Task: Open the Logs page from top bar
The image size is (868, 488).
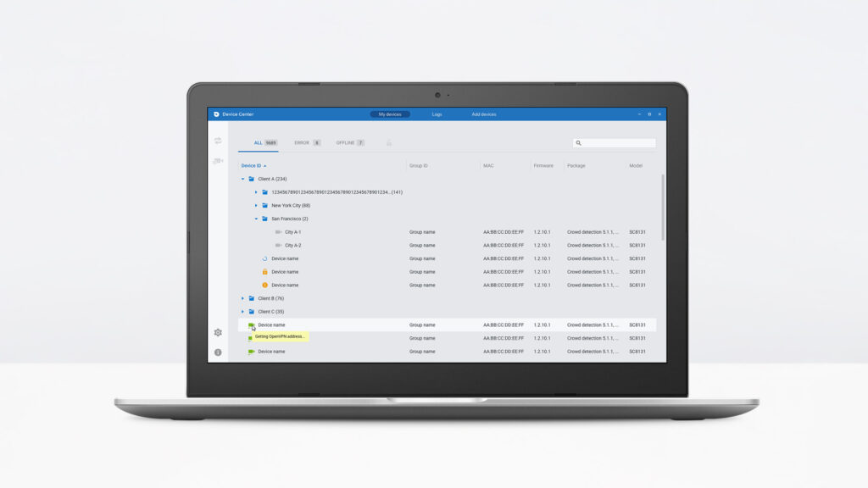Action: click(437, 114)
